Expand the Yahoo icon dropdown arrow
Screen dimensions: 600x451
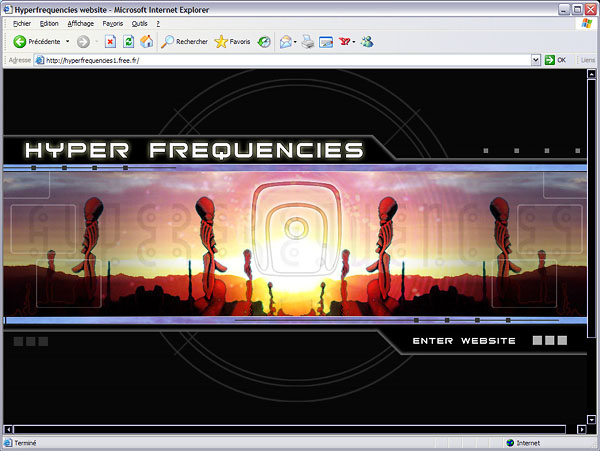pyautogui.click(x=354, y=41)
